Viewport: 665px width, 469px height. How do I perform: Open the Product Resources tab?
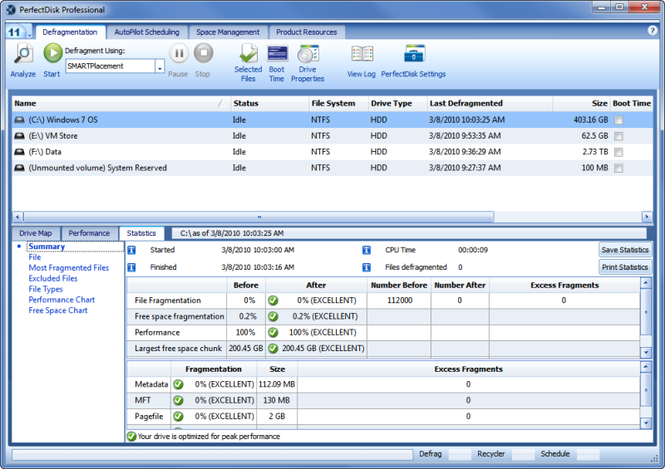pos(306,32)
